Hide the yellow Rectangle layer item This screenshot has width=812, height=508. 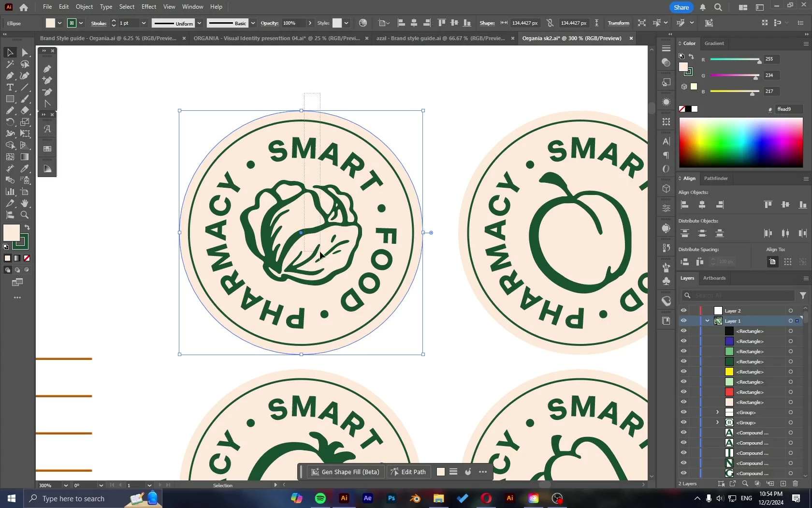coord(683,372)
